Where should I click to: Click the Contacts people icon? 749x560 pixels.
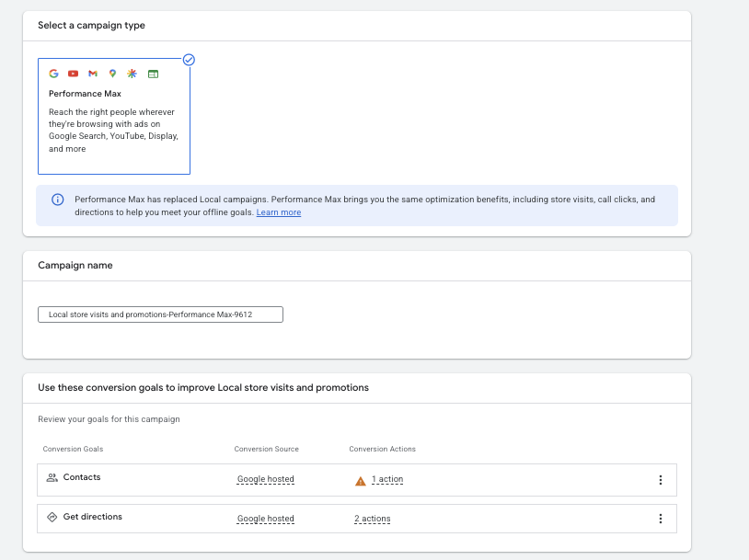(52, 477)
